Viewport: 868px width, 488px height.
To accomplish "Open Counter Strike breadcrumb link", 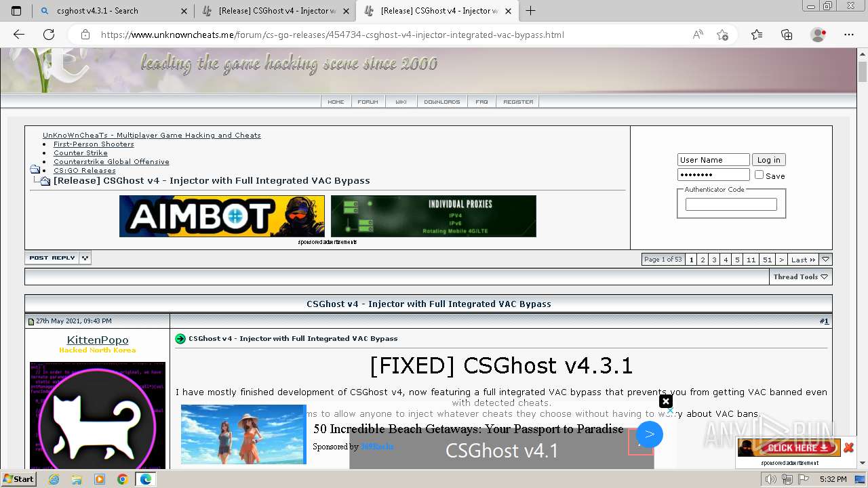I will tap(81, 152).
